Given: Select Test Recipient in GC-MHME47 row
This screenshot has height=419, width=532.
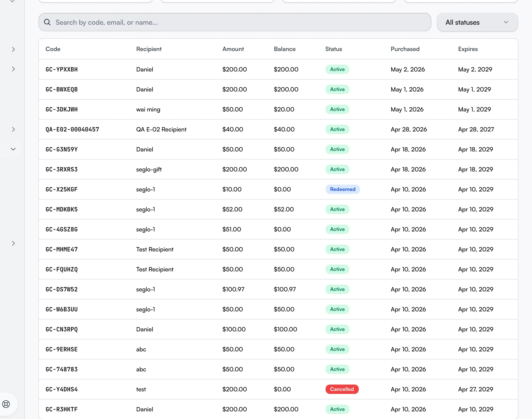Looking at the screenshot, I should pos(154,249).
